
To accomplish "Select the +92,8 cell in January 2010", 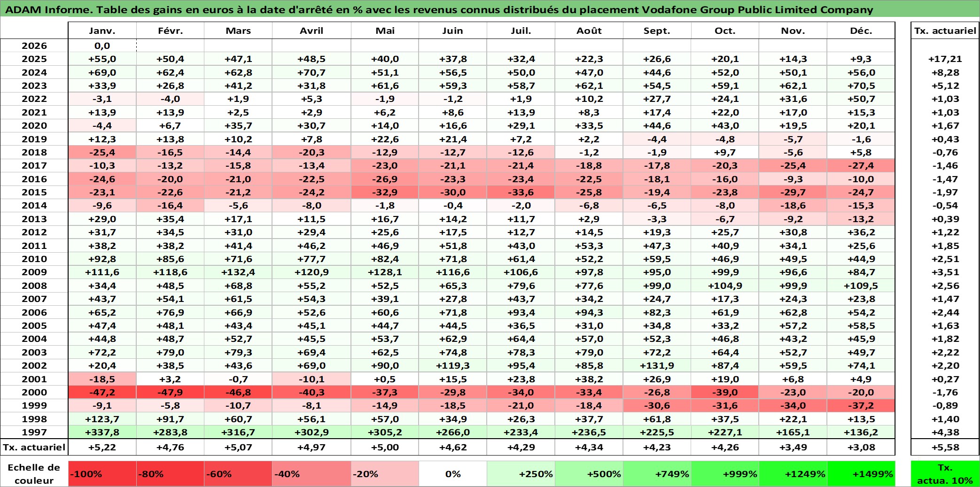I will [x=102, y=259].
